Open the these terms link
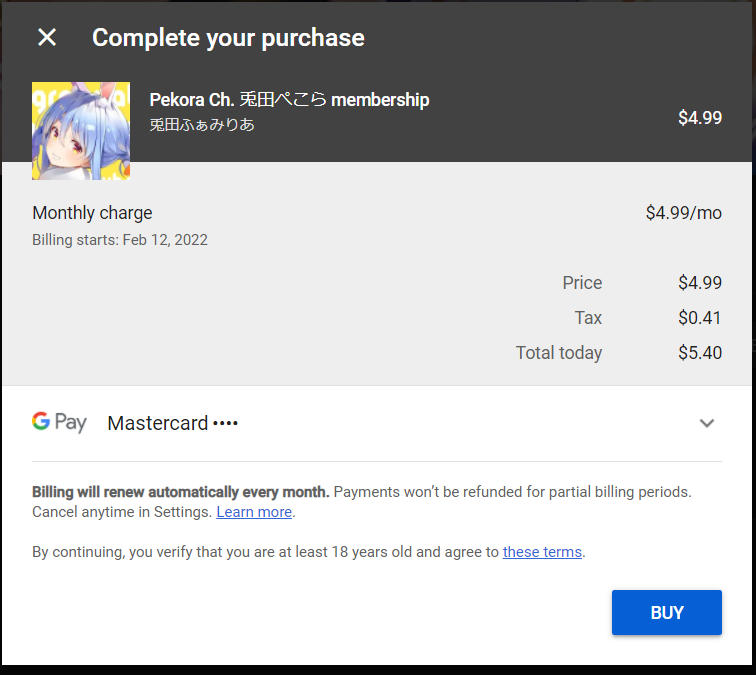Screen dimensions: 756x675 click(542, 551)
